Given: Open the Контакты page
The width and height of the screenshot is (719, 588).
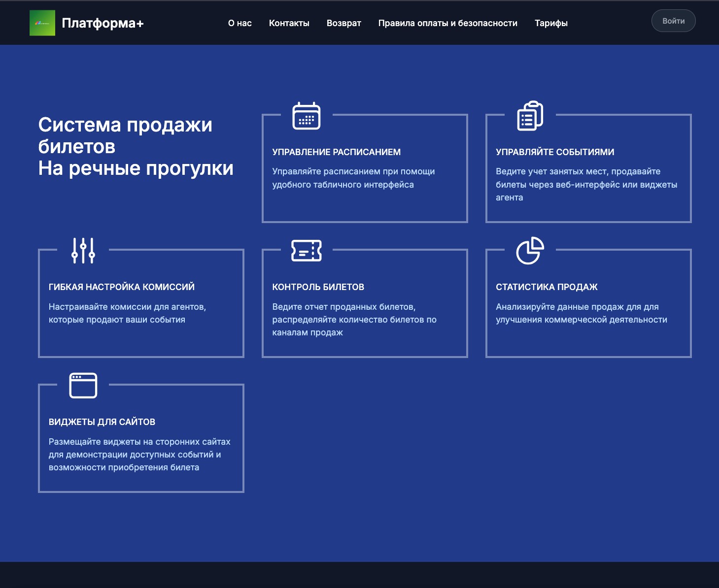Looking at the screenshot, I should (x=289, y=23).
